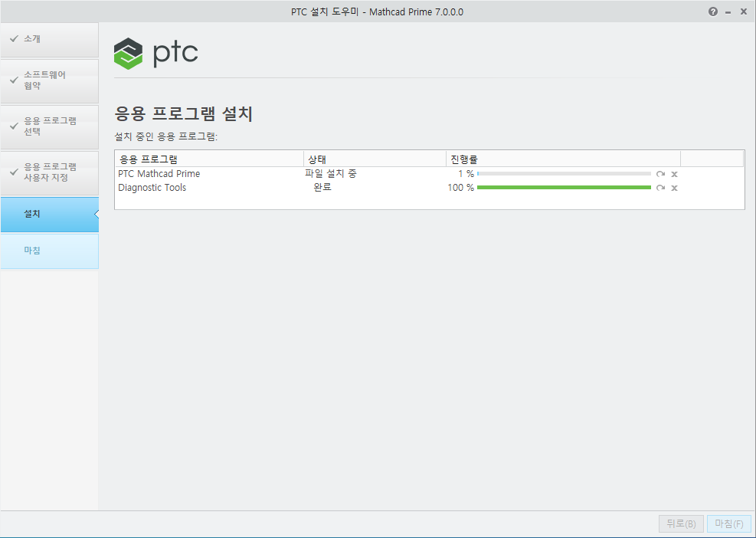Click the PTC logo

click(x=155, y=53)
